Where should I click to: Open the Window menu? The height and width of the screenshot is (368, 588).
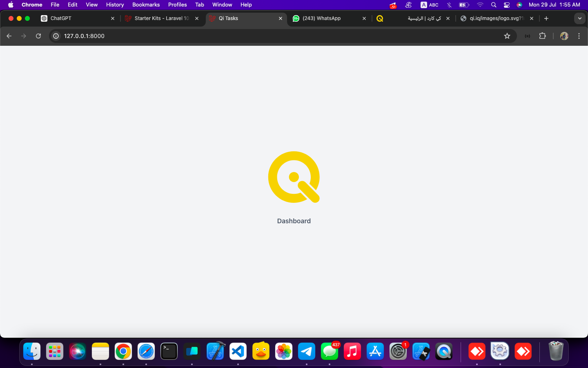[222, 5]
